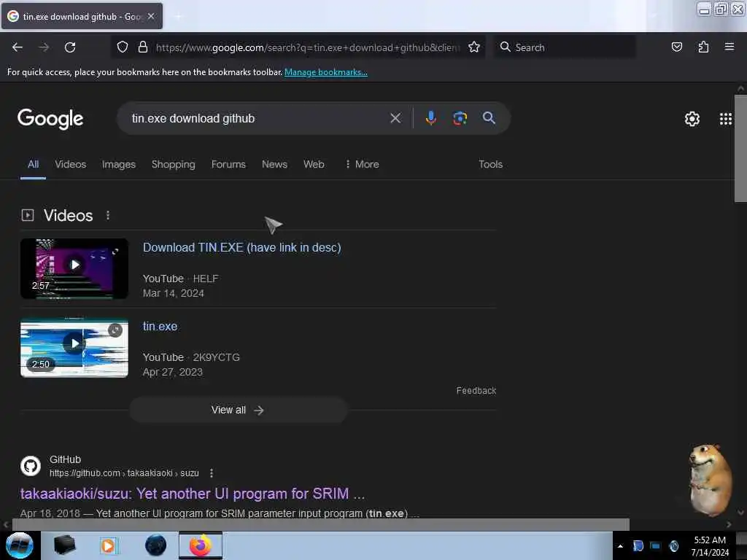Click View all videos button
Screen dimensions: 747x560
coord(239,410)
